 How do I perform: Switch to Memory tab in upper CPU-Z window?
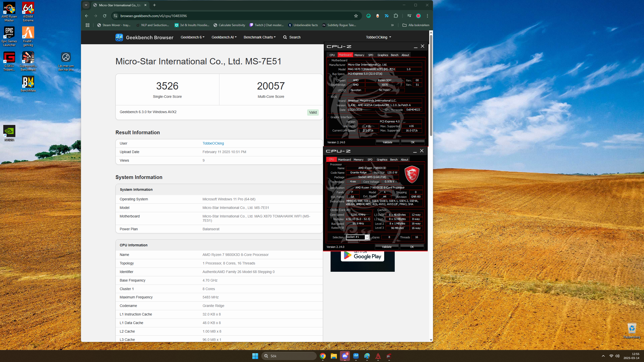tap(359, 55)
